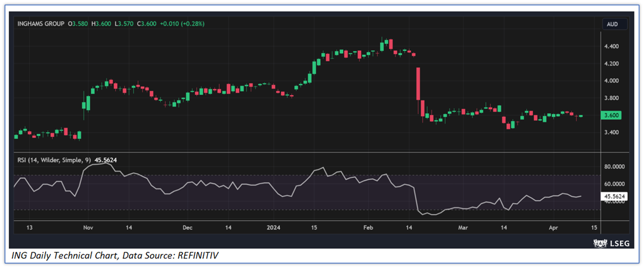Click the close value C3.600

point(147,24)
